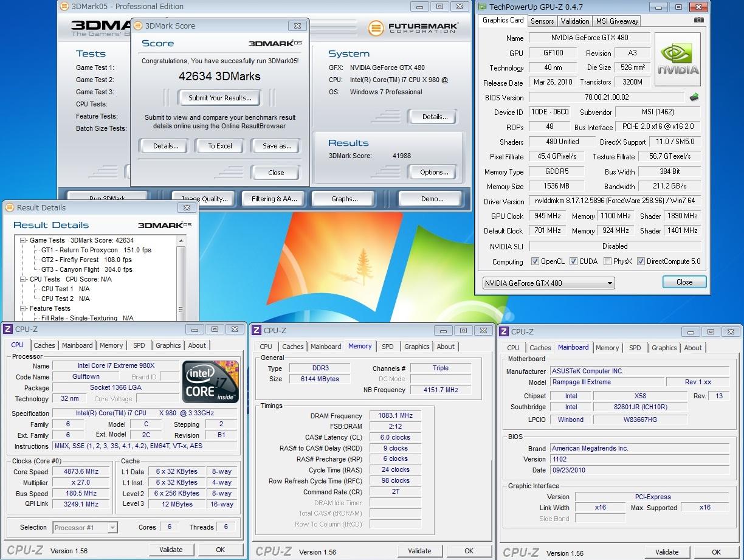Viewport: 744px width, 560px height.
Task: Select GT2 - Firefly Forest result row
Action: 86,260
